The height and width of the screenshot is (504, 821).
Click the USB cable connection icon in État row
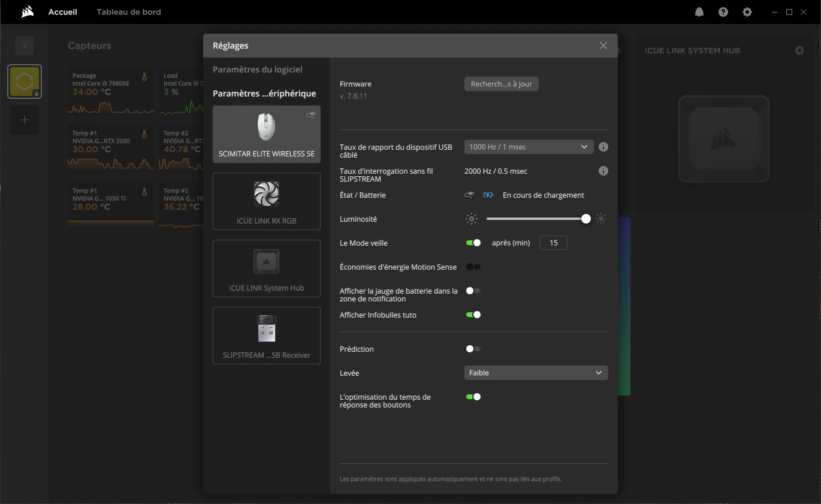tap(469, 195)
